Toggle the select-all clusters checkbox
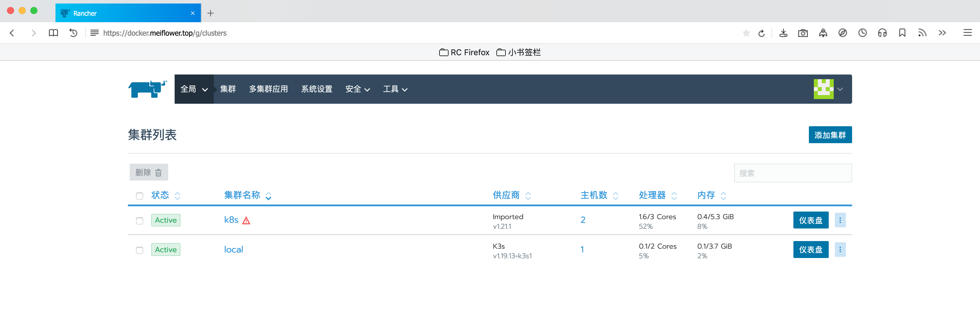Image resolution: width=980 pixels, height=329 pixels. tap(140, 196)
